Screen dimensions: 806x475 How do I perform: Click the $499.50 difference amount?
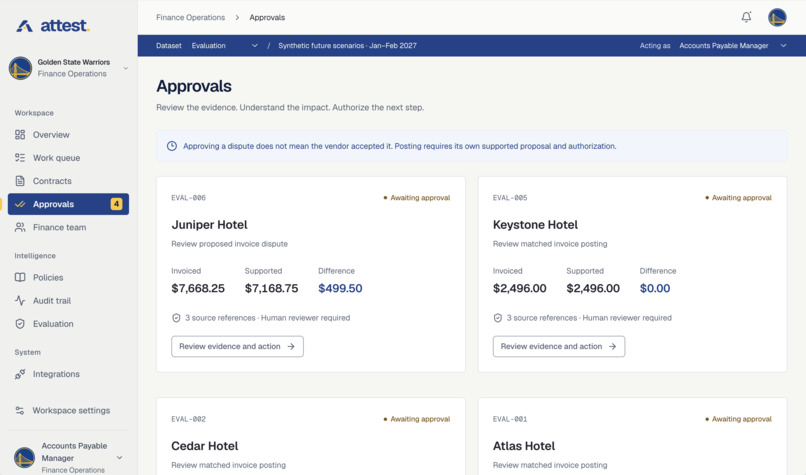tap(340, 288)
